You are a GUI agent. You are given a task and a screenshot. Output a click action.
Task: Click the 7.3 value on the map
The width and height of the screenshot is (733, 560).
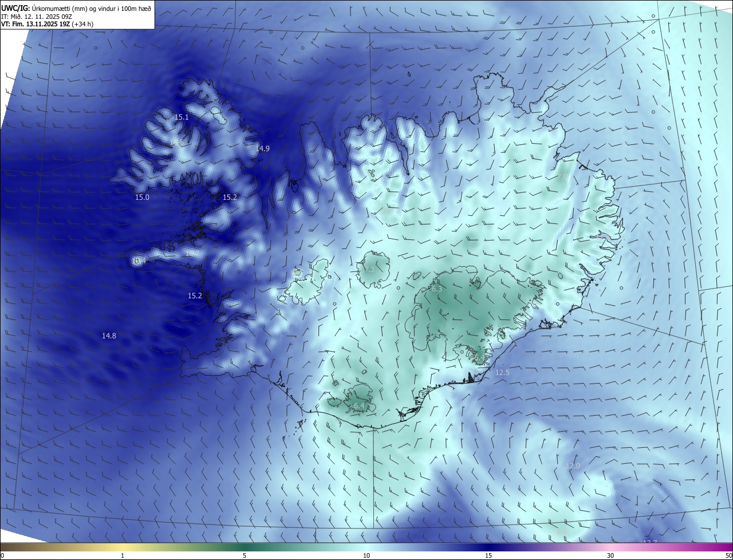tap(369, 269)
